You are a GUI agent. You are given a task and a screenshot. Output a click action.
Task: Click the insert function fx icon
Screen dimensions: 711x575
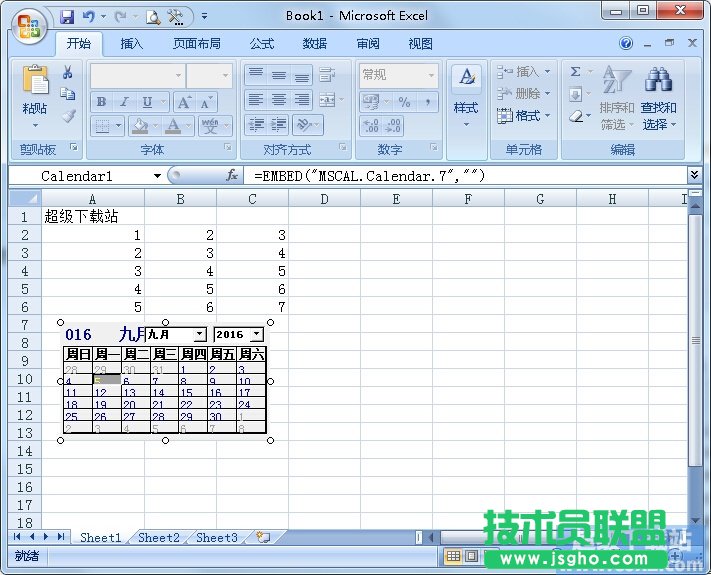point(232,175)
